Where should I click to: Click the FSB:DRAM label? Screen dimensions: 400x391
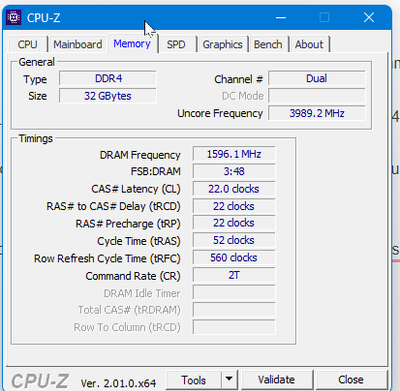156,172
